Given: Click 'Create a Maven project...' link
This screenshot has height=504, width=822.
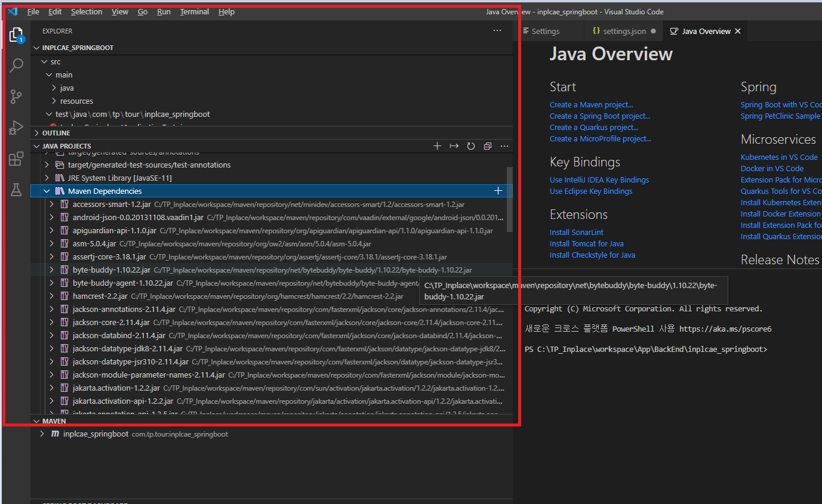Looking at the screenshot, I should coord(592,104).
